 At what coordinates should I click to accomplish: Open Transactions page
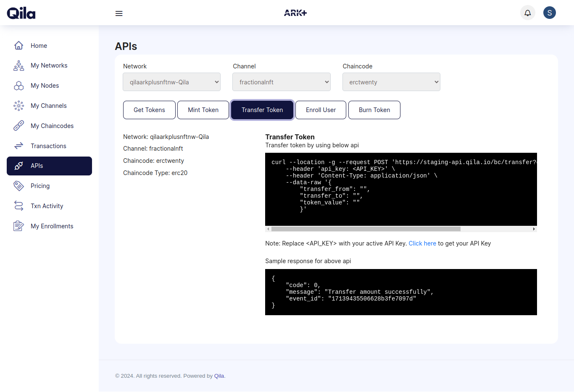click(49, 146)
